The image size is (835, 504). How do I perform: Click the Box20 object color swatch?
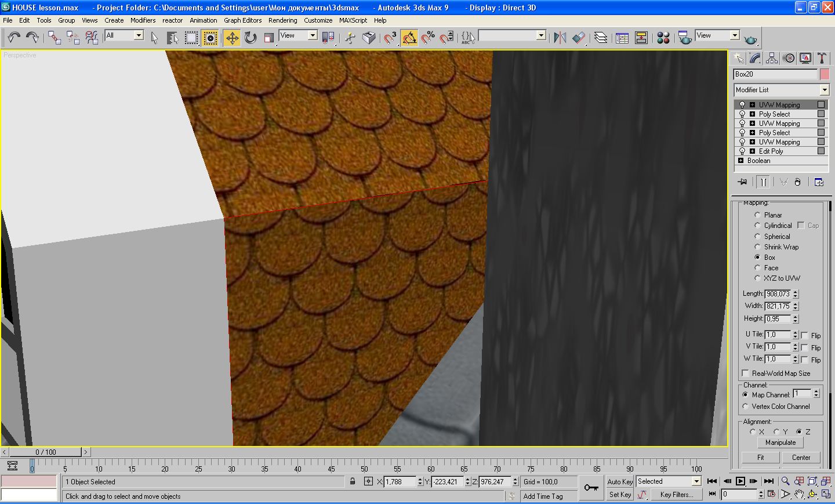pyautogui.click(x=825, y=74)
